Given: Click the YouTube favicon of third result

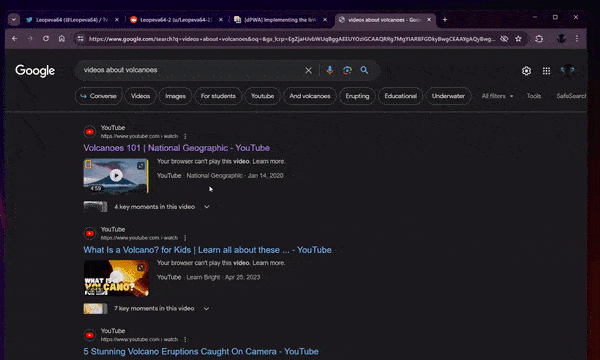Looking at the screenshot, I should coord(90,335).
